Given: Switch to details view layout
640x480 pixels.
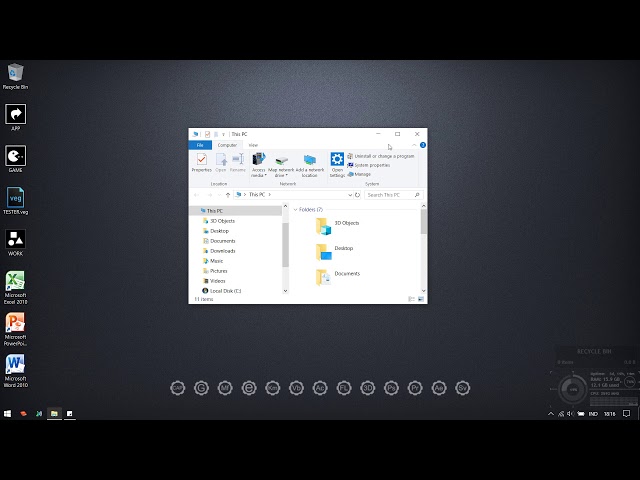Looking at the screenshot, I should coord(411,299).
